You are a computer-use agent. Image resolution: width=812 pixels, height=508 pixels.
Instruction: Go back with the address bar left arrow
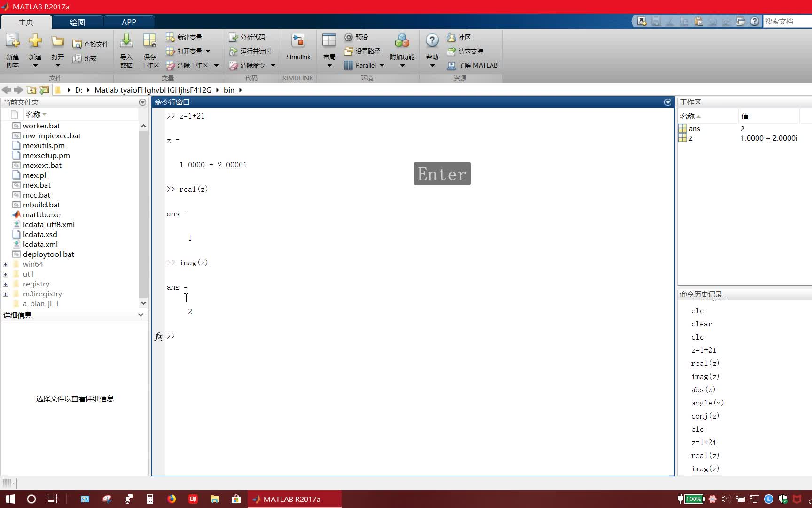(6, 90)
